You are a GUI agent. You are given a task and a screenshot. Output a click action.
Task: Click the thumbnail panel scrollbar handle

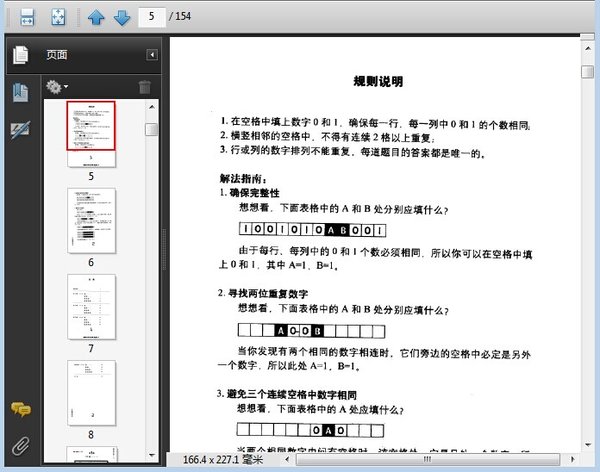[x=151, y=130]
